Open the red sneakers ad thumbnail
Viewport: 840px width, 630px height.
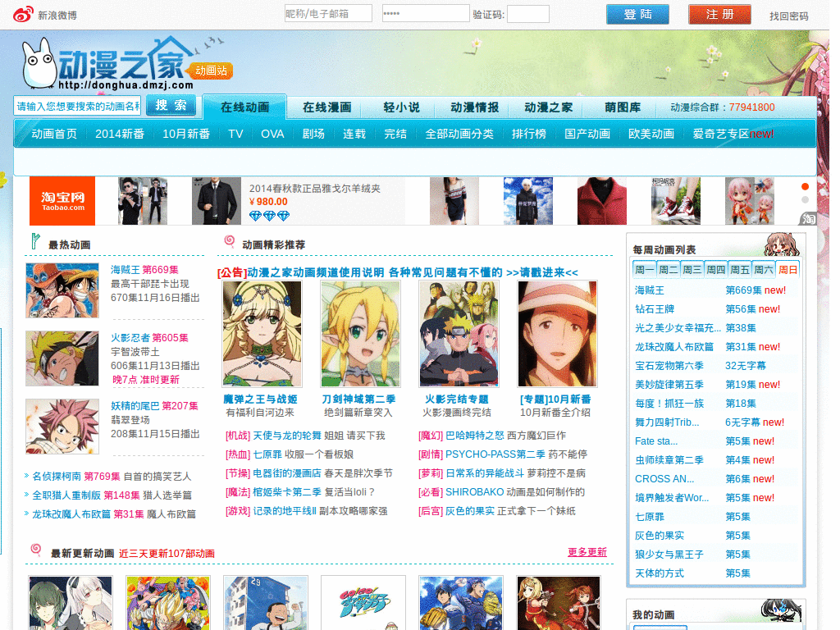676,201
